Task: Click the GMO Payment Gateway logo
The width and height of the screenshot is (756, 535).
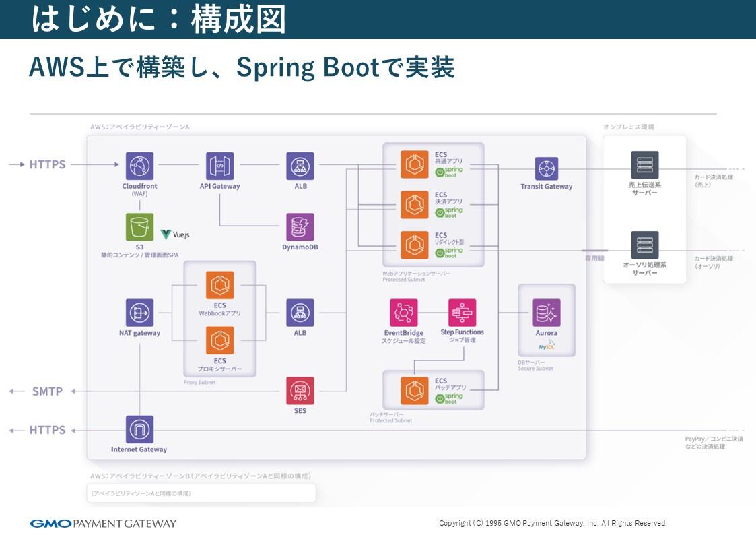Action: [103, 524]
